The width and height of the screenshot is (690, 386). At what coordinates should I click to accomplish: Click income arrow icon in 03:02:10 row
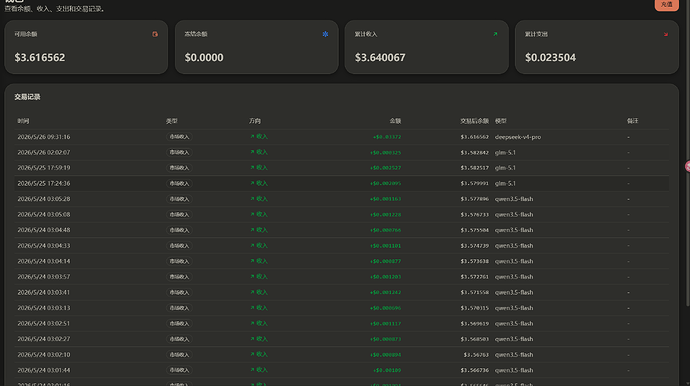pyautogui.click(x=252, y=354)
